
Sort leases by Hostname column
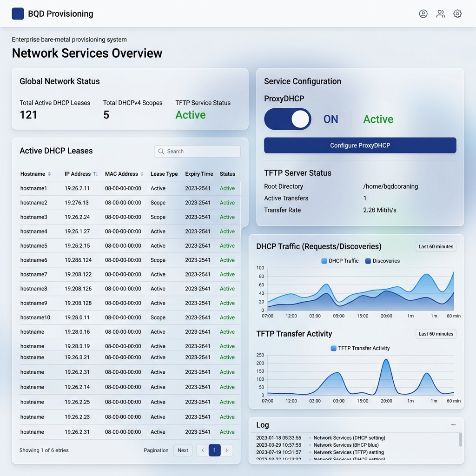coord(49,174)
